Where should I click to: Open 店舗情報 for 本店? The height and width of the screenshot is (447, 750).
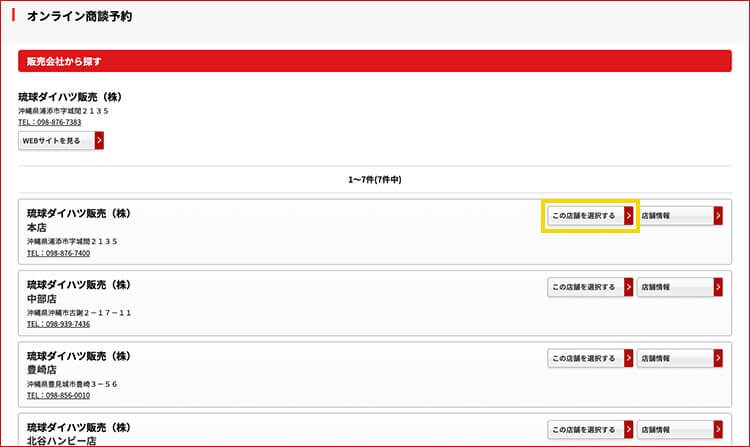click(x=680, y=216)
